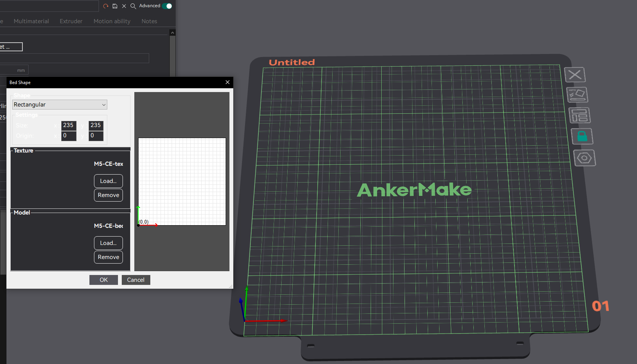Click the settings panel scrollbar up arrow
Viewport: 637px width, 364px height.
tap(172, 32)
